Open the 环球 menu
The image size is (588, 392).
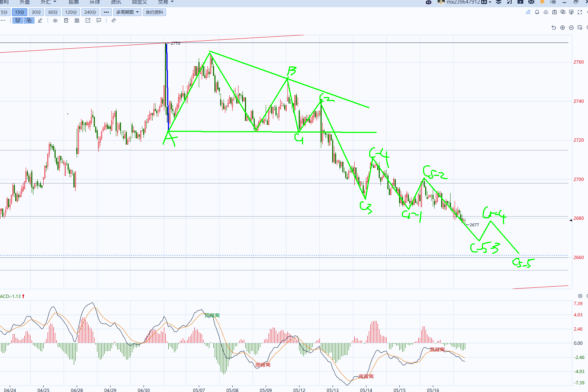(x=95, y=2)
